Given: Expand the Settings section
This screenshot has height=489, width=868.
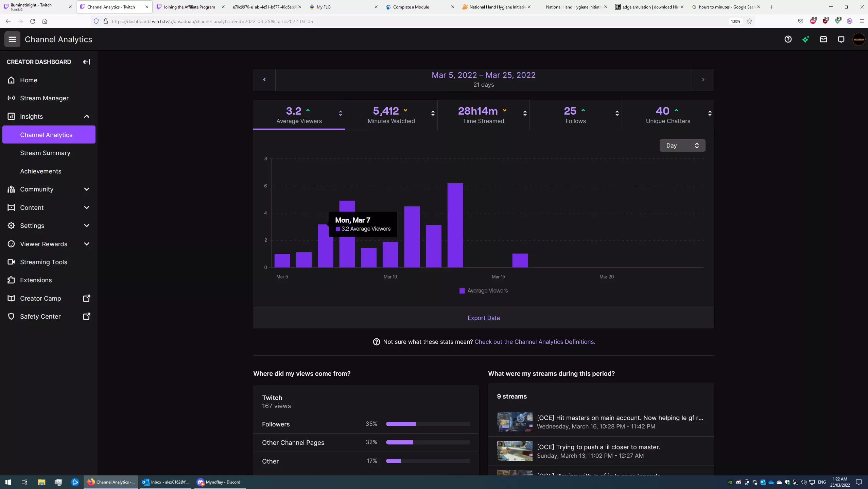Looking at the screenshot, I should click(32, 225).
